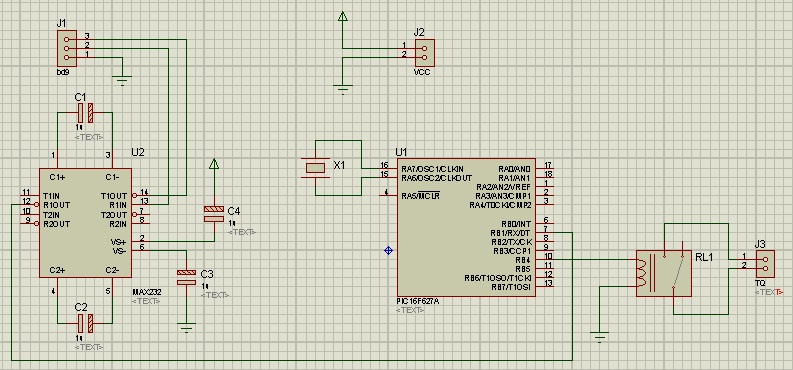The height and width of the screenshot is (370, 793).
Task: Select the power terminal arrow above C4
Action: [214, 164]
